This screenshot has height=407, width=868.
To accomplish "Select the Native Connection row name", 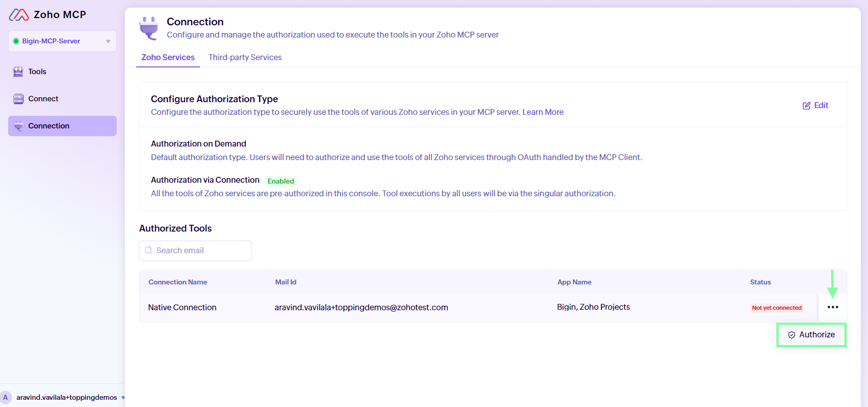I will tap(182, 308).
